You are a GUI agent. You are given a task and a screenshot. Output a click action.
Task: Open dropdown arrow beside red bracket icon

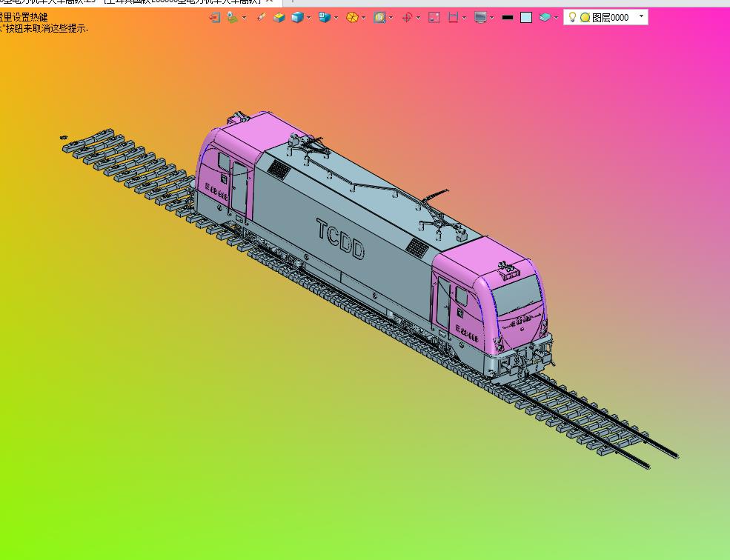[464, 18]
